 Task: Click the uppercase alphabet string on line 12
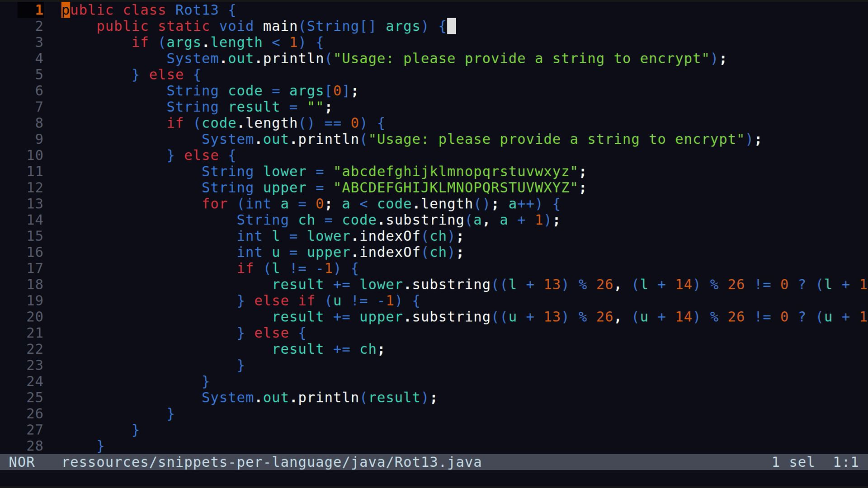(456, 188)
